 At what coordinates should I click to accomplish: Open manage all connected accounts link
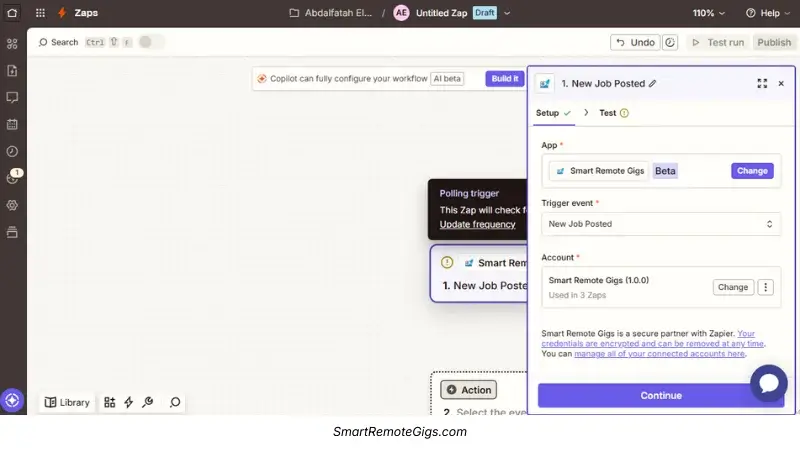[659, 354]
